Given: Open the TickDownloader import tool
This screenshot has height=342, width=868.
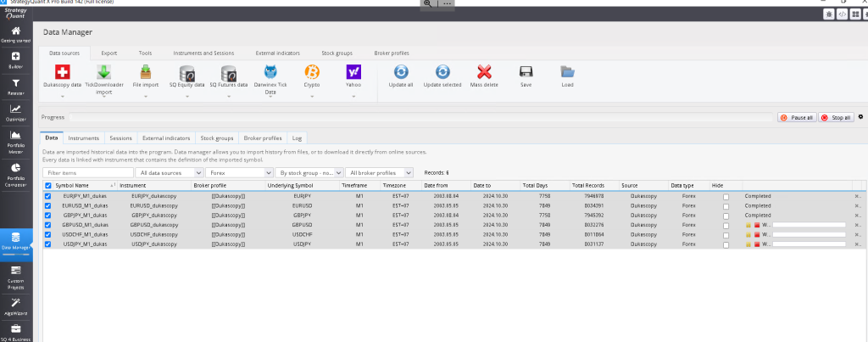Looking at the screenshot, I should [104, 72].
